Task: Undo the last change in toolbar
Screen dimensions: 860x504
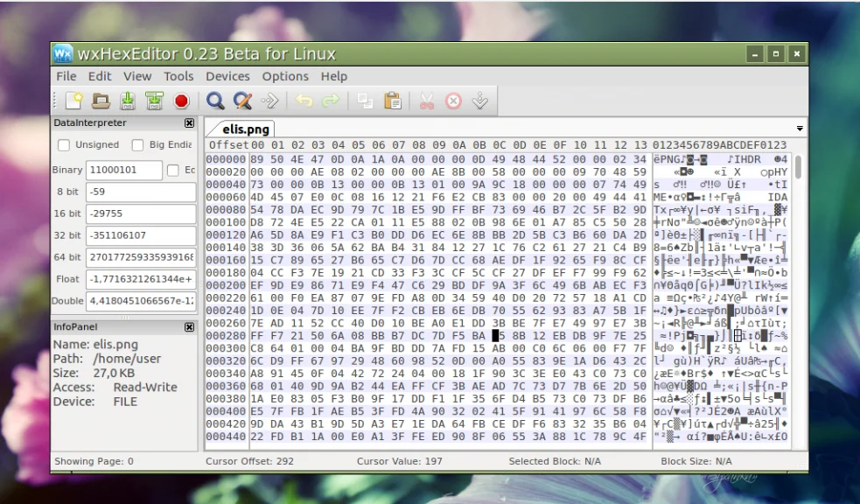Action: point(304,101)
